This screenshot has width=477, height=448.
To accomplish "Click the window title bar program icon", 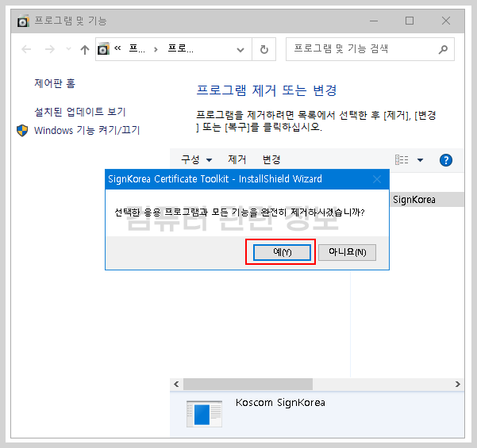I will [x=23, y=21].
